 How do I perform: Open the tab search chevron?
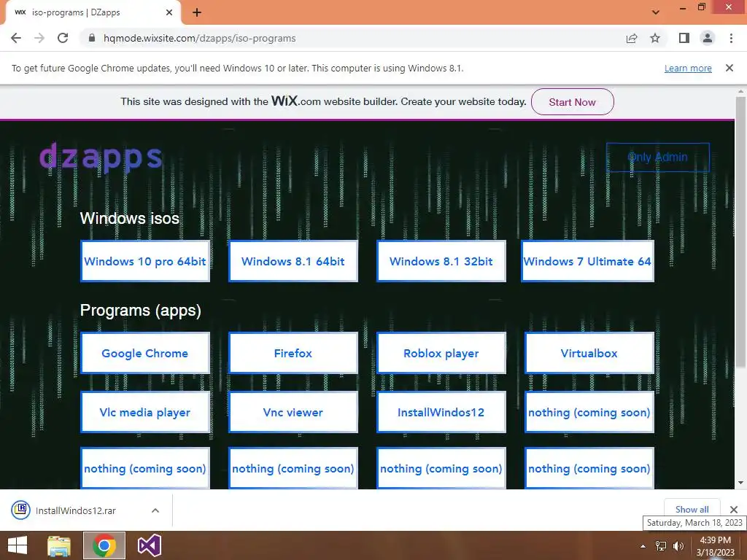pos(656,12)
